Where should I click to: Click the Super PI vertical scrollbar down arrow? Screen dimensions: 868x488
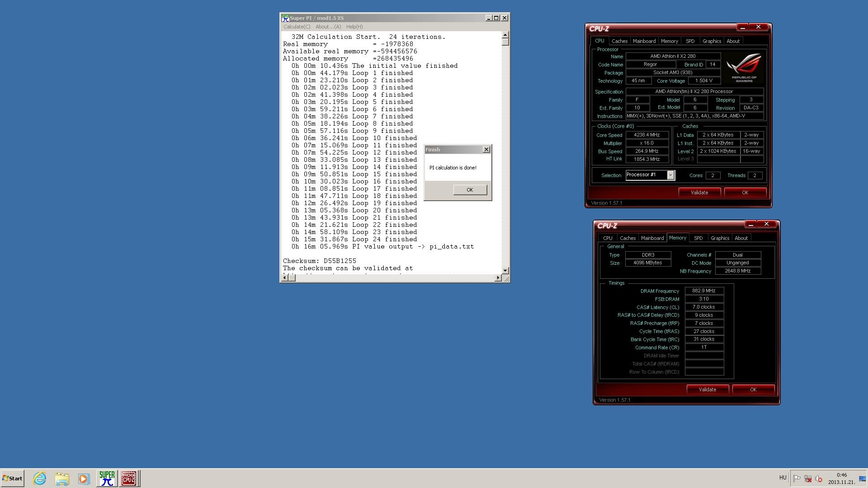coord(505,270)
